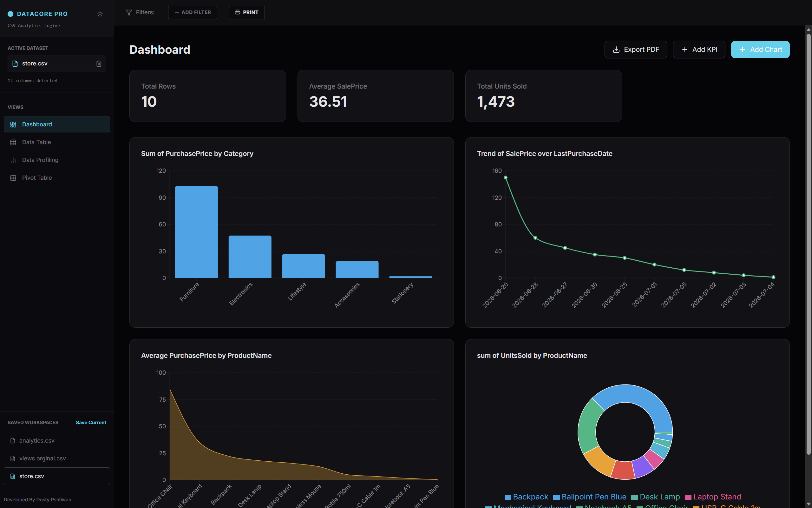Click the store.csv file icon in Active Dataset
This screenshot has height=508, width=812.
(15, 63)
